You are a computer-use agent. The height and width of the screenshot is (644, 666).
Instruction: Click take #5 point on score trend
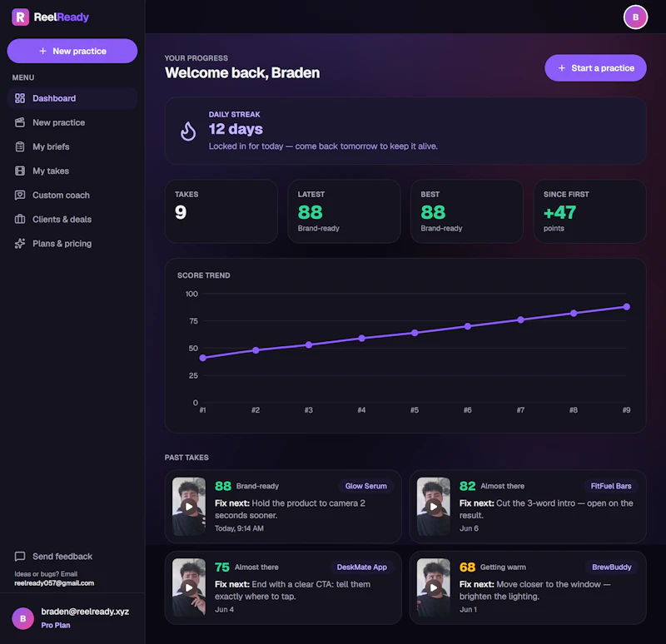pyautogui.click(x=415, y=333)
